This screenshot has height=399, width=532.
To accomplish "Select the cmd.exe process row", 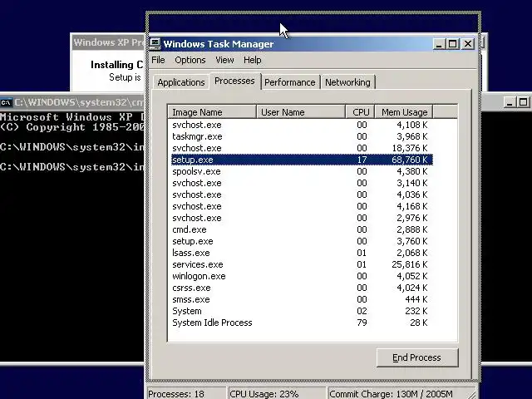I will point(302,229).
